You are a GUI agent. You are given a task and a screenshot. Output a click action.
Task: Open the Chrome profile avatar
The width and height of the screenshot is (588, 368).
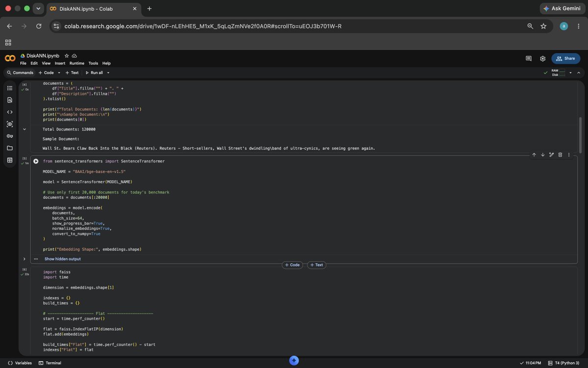coord(564,26)
